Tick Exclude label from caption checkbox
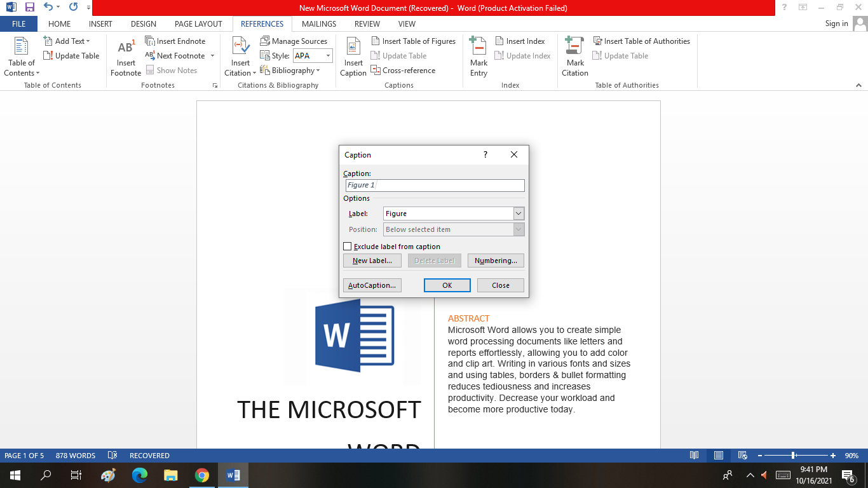 347,247
